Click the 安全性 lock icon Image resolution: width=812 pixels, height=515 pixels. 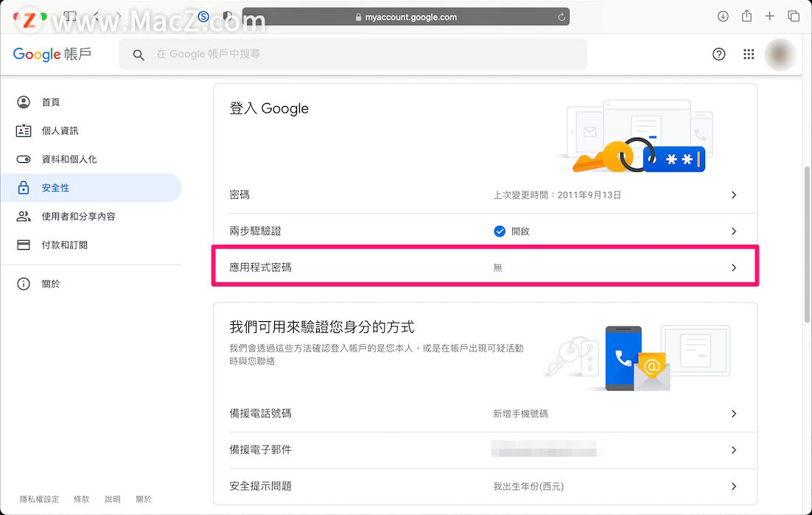(x=24, y=187)
